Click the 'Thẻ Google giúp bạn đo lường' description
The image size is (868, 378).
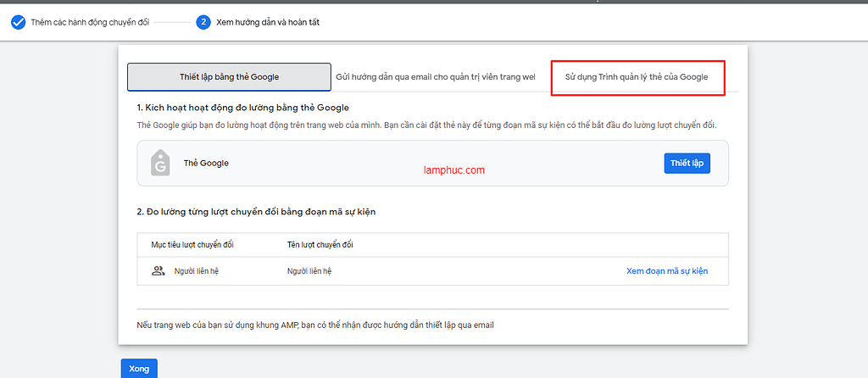coord(427,125)
